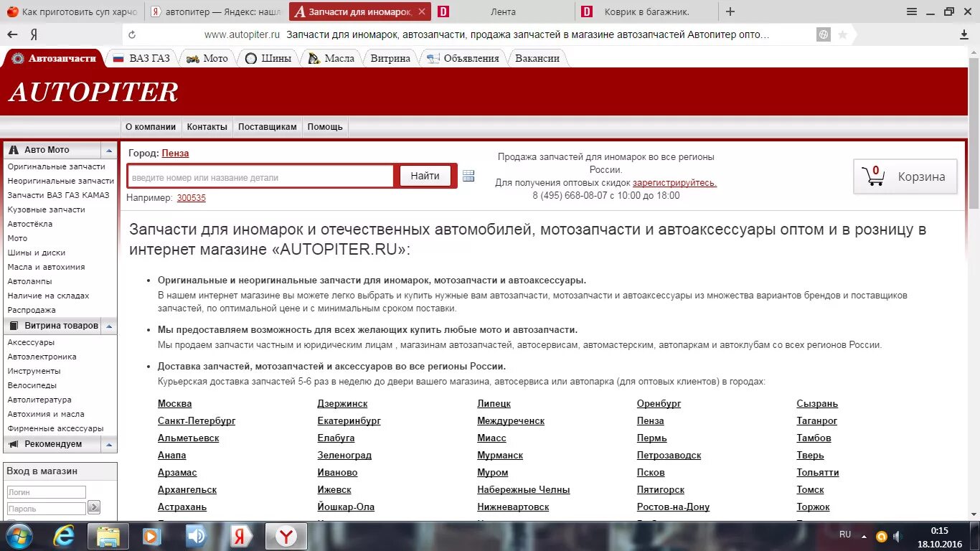
Task: Launch Internet Explorer from the taskbar
Action: click(x=64, y=536)
